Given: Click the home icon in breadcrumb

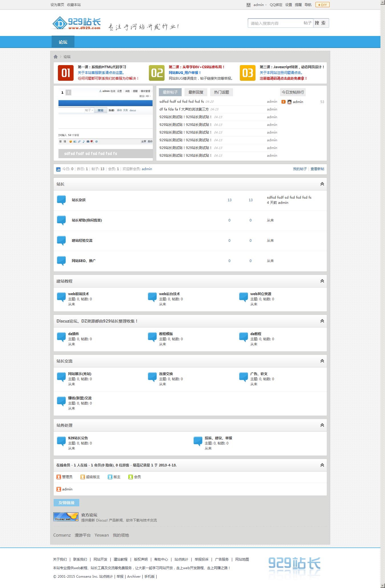Looking at the screenshot, I should pos(56,57).
